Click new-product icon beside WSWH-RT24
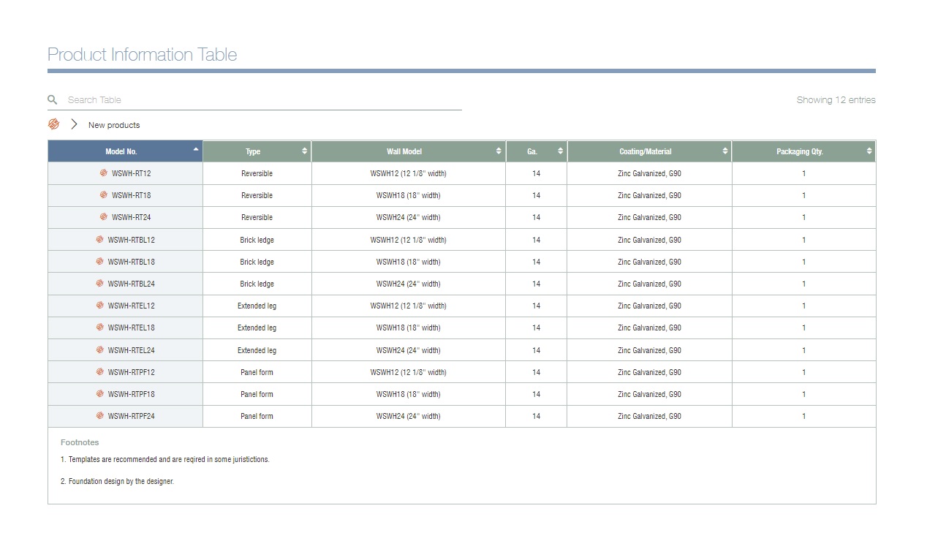The height and width of the screenshot is (560, 927). click(104, 217)
